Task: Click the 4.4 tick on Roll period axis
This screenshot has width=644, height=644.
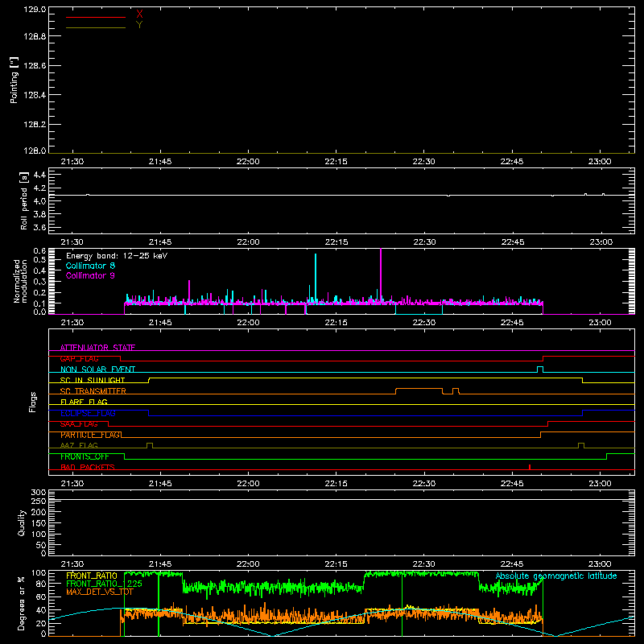Action: coord(39,175)
